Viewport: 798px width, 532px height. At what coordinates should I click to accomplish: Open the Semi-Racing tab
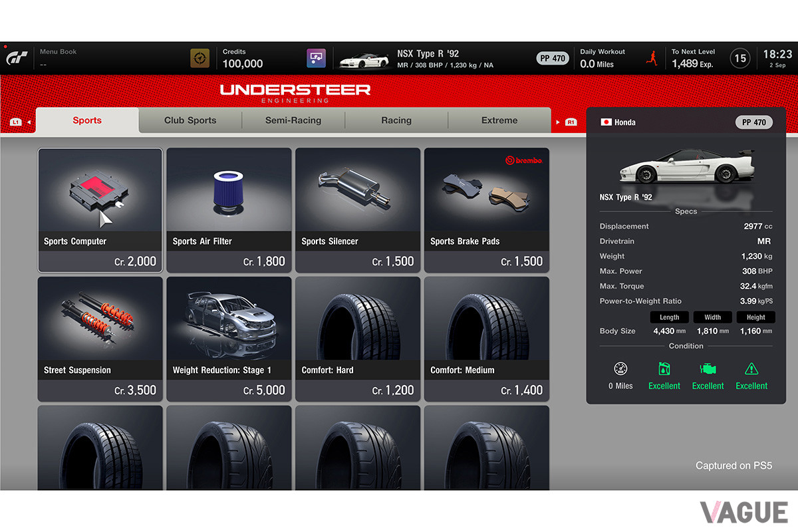(293, 120)
